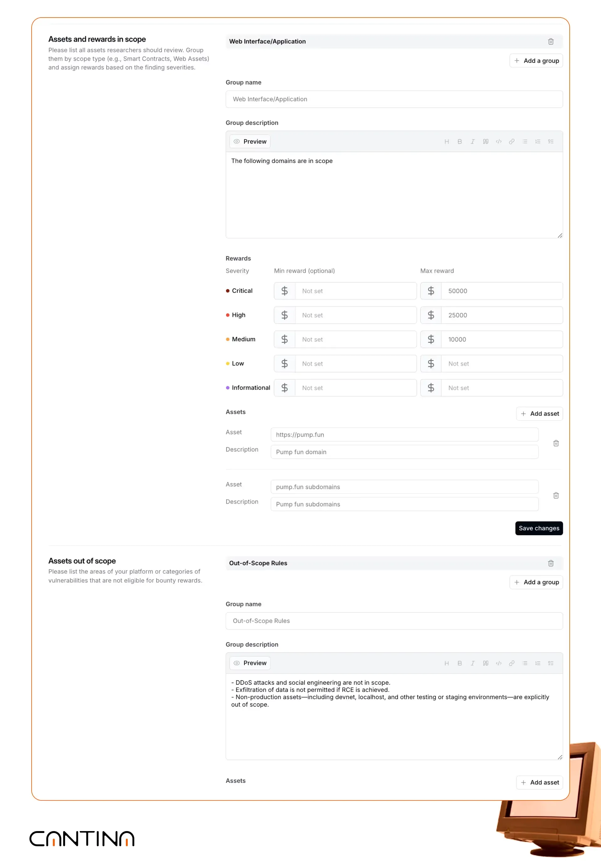Insert link in in-scope description toolbar
601x868 pixels.
(512, 141)
